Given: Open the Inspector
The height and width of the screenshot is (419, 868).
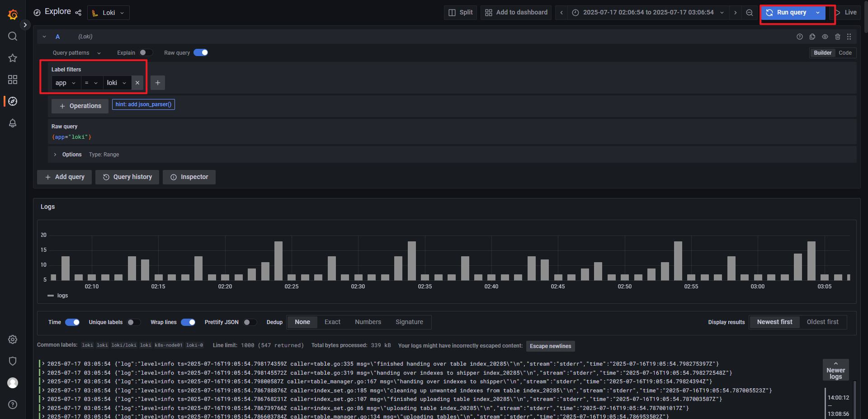Looking at the screenshot, I should click(x=189, y=177).
